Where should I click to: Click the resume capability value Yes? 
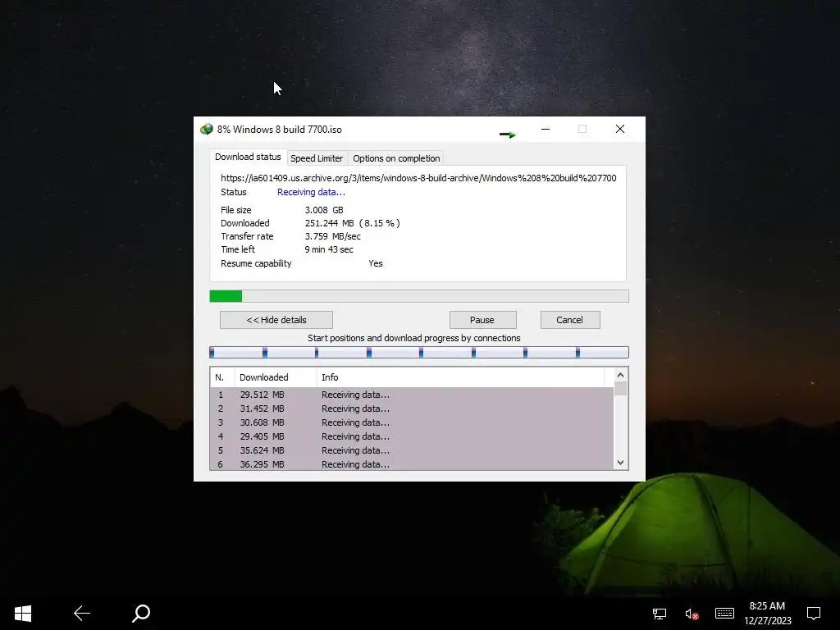coord(376,263)
